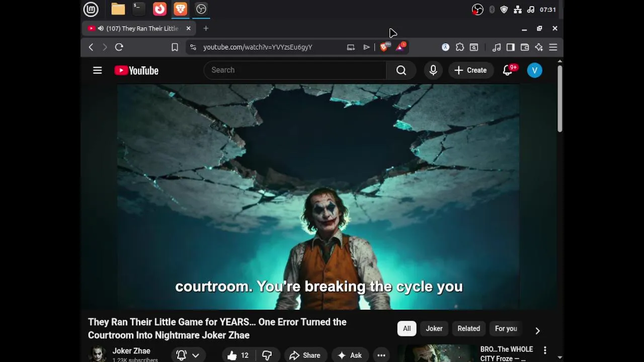Open the YouTube guide menu
Viewport: 644px width, 362px height.
(x=98, y=70)
